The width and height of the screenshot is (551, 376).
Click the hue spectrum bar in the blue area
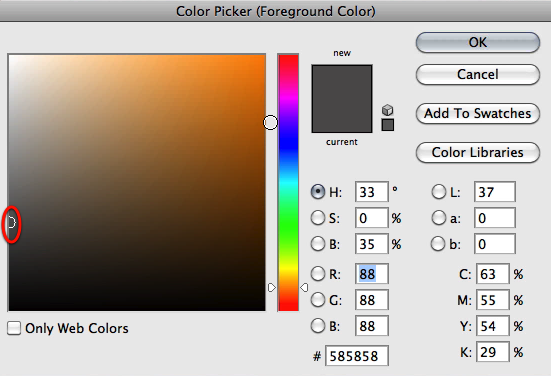(x=288, y=144)
